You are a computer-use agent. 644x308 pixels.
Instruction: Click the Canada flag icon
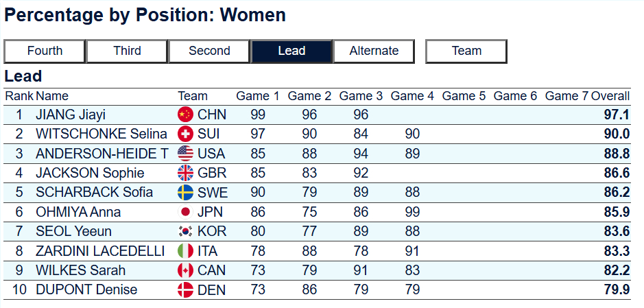[185, 270]
